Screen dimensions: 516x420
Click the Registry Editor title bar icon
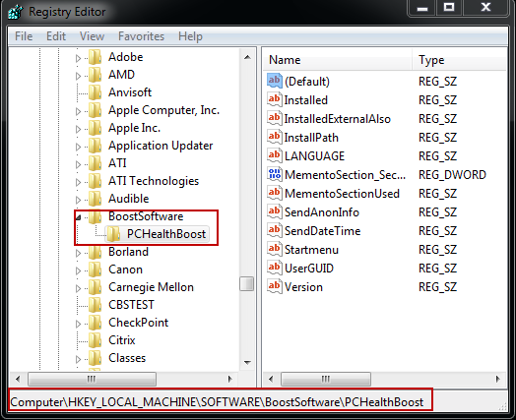coord(16,12)
